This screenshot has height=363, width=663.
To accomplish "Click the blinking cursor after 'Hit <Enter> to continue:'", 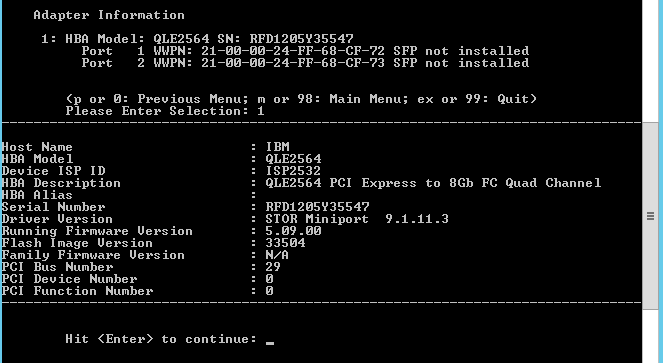I will coord(270,343).
